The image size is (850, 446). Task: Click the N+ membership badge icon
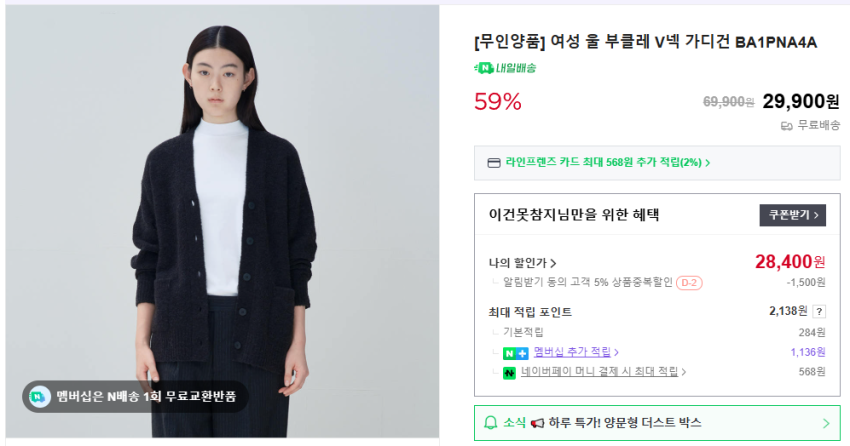(515, 353)
